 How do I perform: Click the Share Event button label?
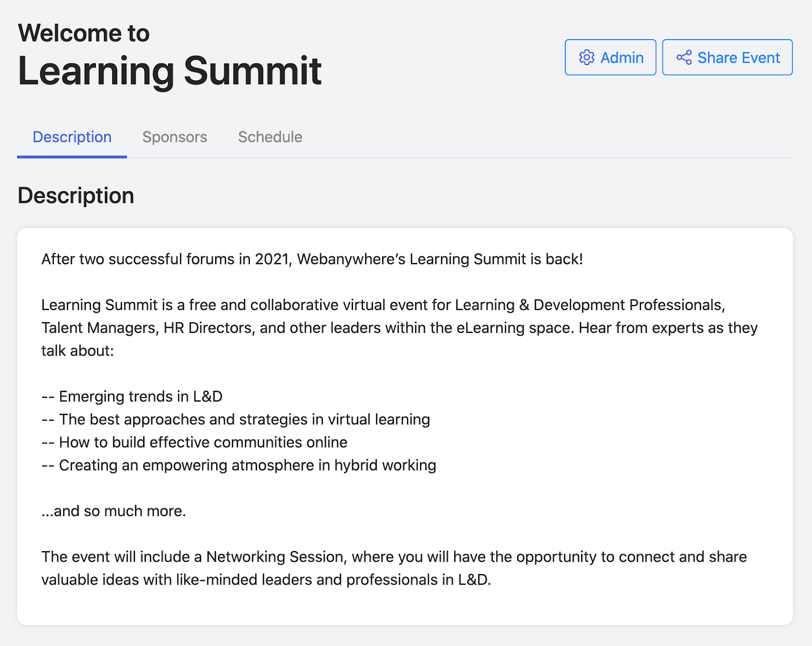738,58
